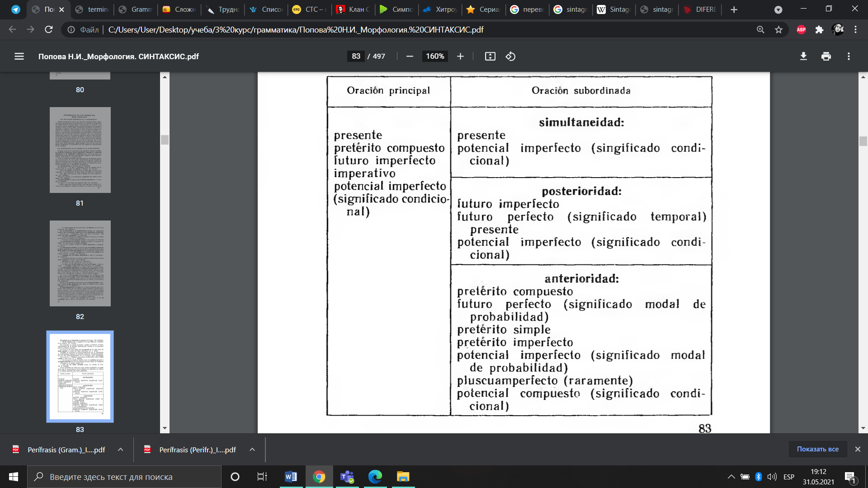Open a new browser tab

tap(734, 9)
